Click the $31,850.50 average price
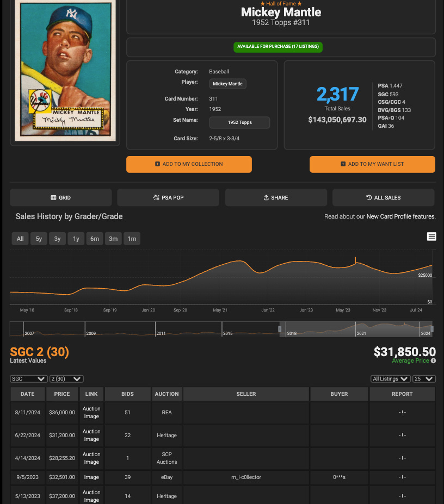The width and height of the screenshot is (444, 504). pos(404,352)
